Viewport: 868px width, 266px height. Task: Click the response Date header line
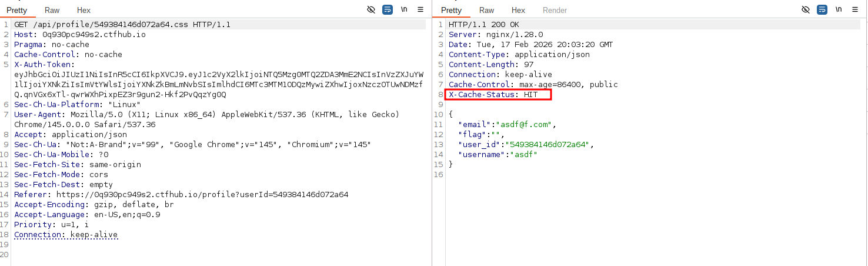click(531, 45)
